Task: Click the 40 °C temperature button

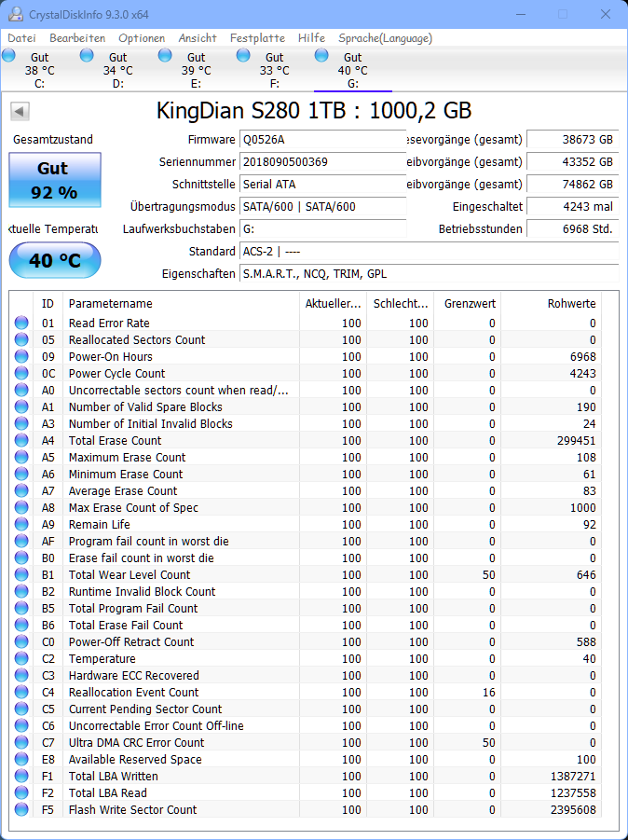Action: click(x=55, y=260)
